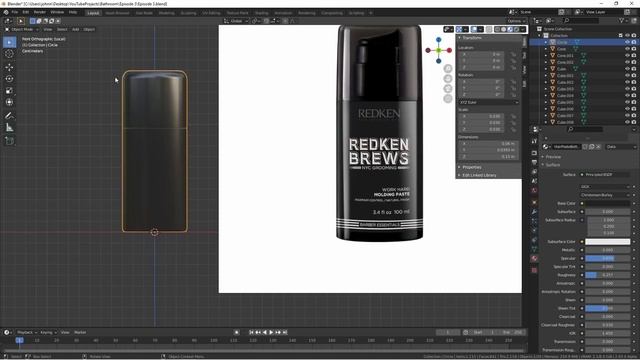Expand the Cone.002 tree item
The width and height of the screenshot is (640, 360).
[546, 62]
